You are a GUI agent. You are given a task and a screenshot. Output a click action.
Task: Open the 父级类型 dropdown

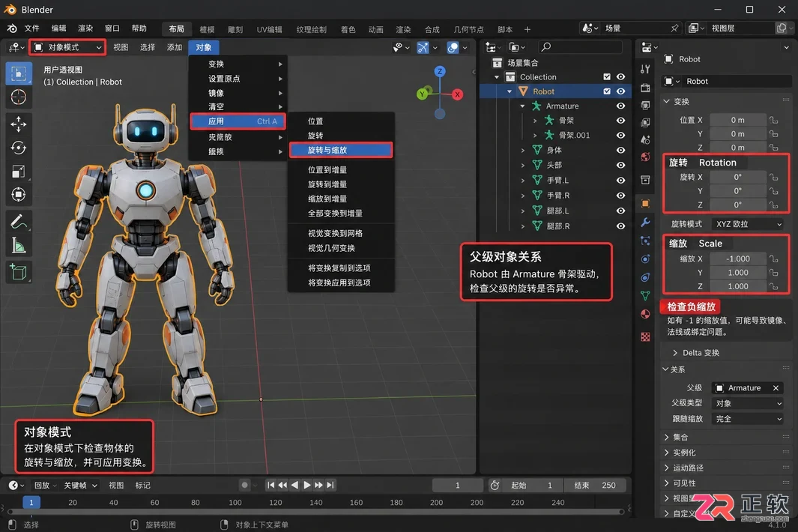[x=748, y=403]
